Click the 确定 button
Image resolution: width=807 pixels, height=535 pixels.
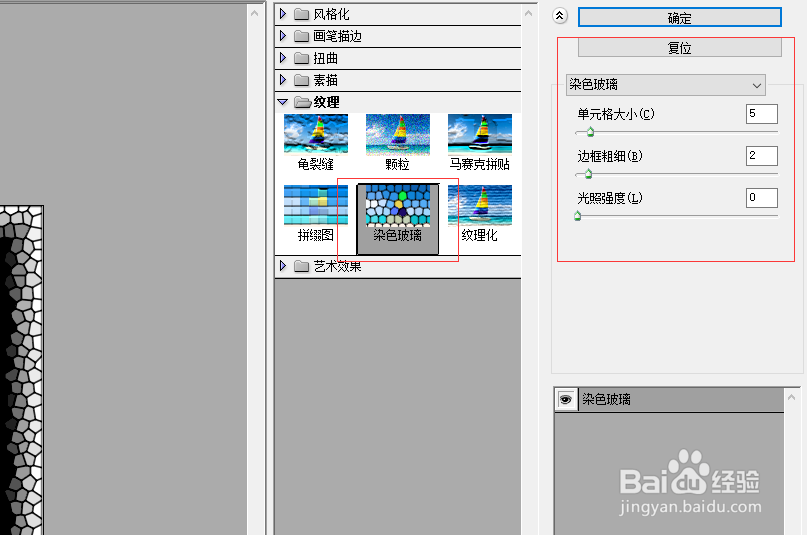[679, 17]
